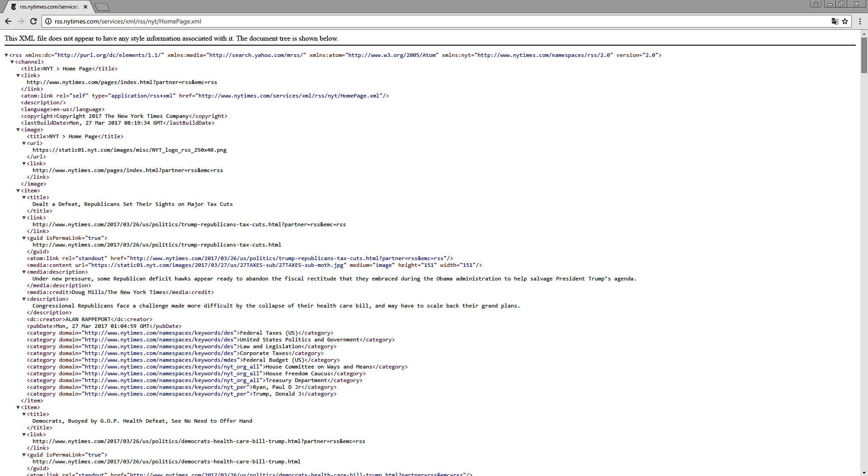Collapse the first guid isPermaLink element
The height and width of the screenshot is (476, 868).
pyautogui.click(x=24, y=238)
